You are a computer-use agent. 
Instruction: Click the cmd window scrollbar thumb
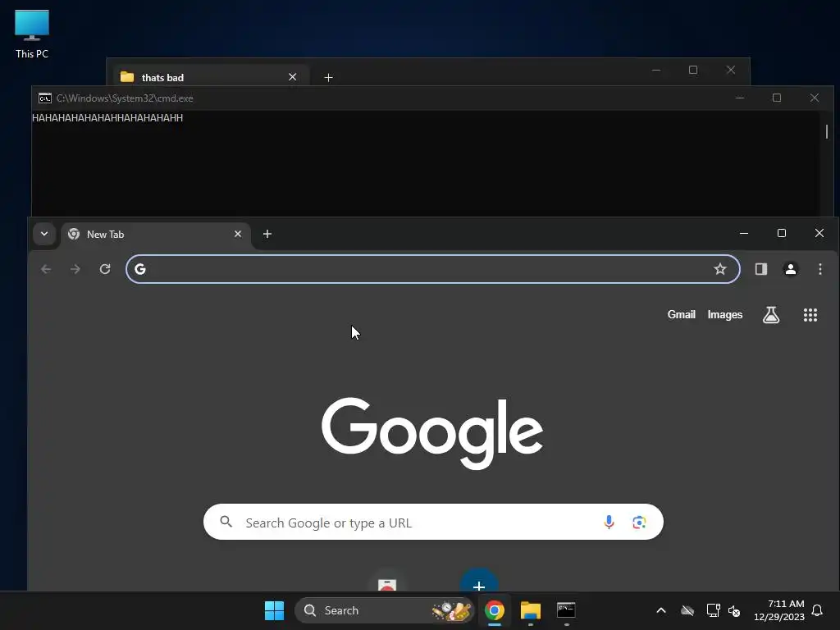pos(827,131)
